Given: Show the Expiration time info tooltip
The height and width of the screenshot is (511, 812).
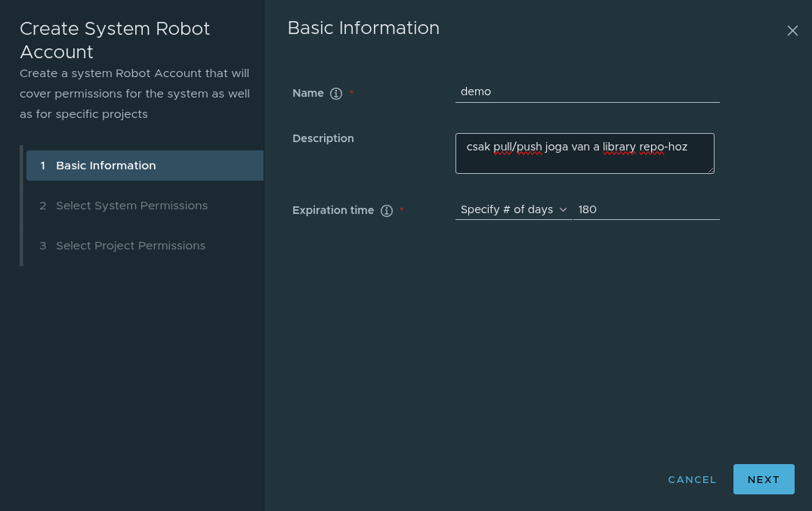Looking at the screenshot, I should [387, 211].
